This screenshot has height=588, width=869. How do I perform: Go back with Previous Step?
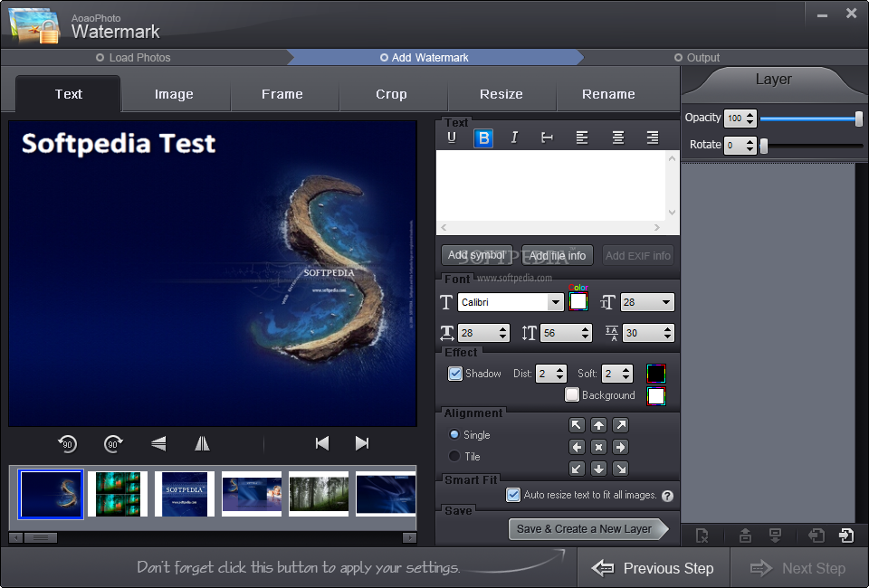(x=654, y=568)
